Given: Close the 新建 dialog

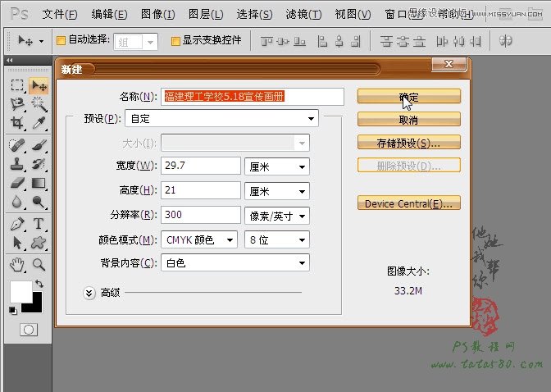Looking at the screenshot, I should pos(449,64).
